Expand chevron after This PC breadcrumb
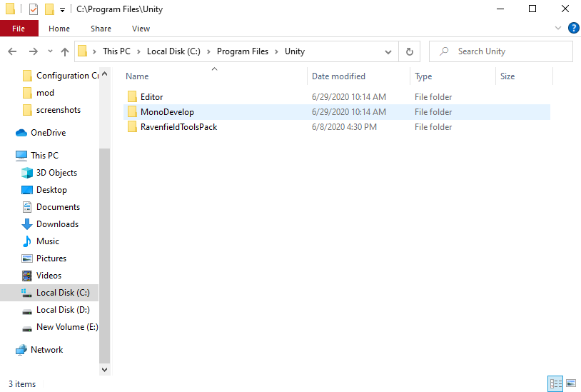Screen dimensions: 581x392 [138, 52]
